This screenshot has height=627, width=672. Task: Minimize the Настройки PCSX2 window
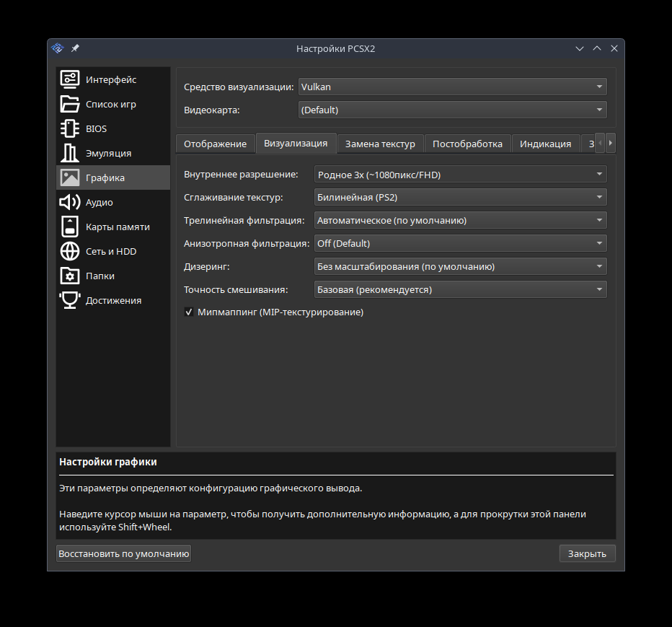click(x=580, y=48)
